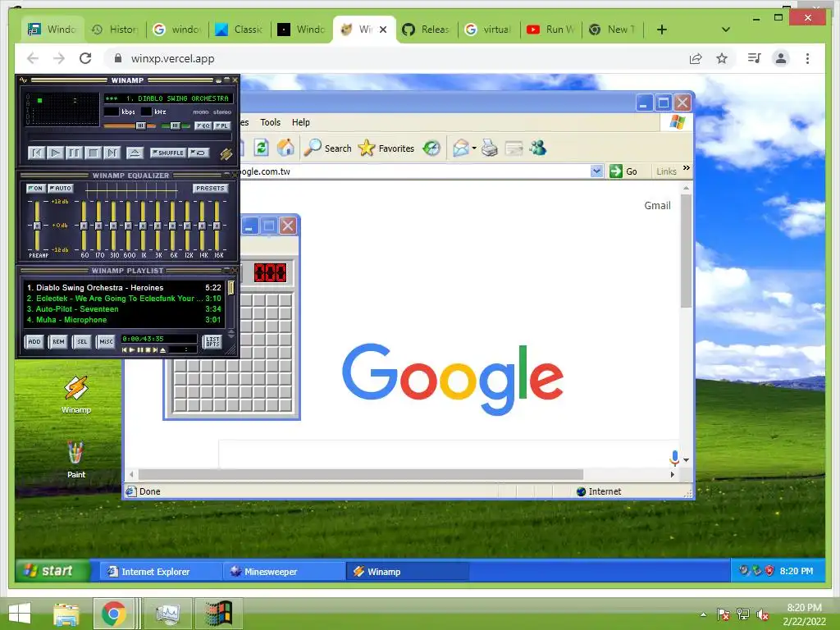The image size is (840, 630).
Task: Click the equalizer PREAMP slider handle
Action: [37, 226]
